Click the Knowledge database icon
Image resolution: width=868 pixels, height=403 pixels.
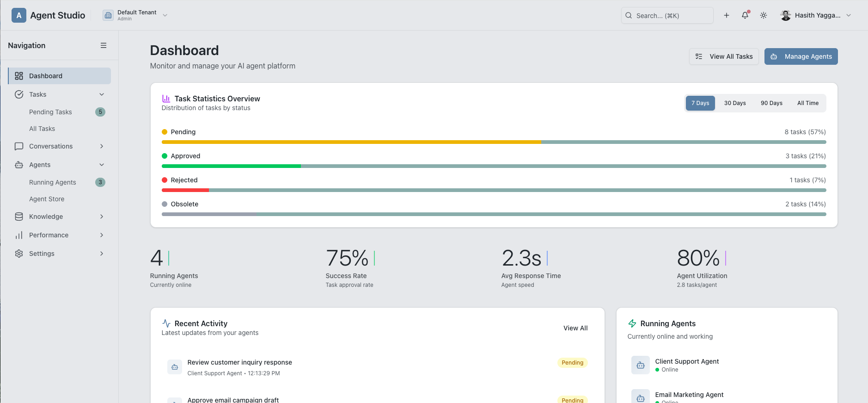point(19,217)
